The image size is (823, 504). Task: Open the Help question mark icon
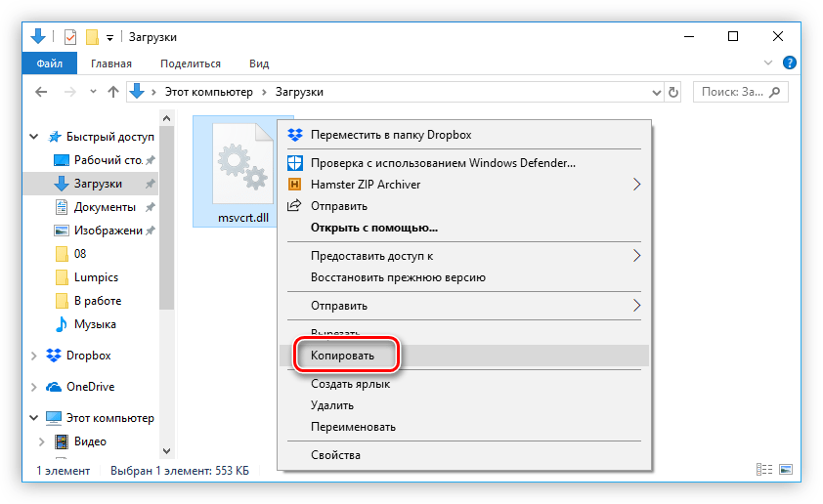pyautogui.click(x=789, y=63)
